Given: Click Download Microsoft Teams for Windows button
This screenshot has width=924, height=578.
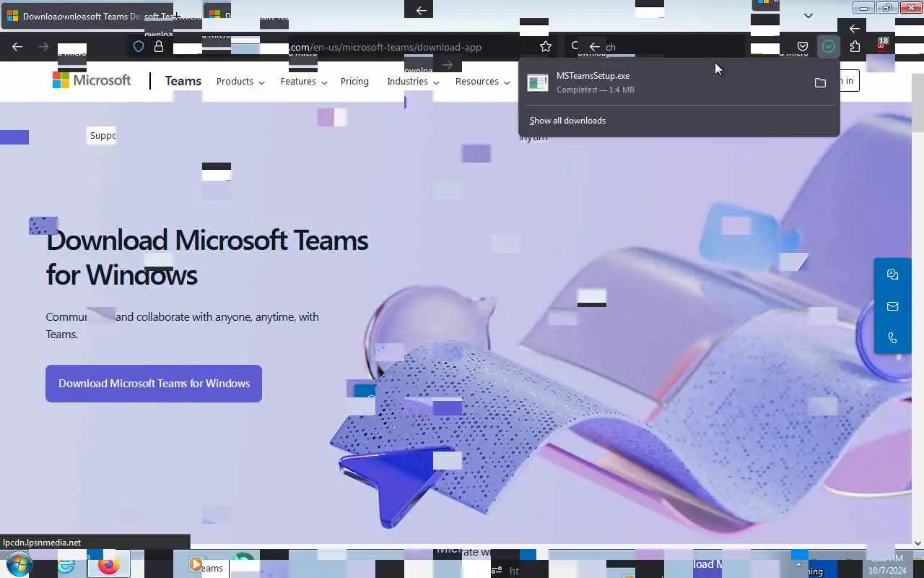Looking at the screenshot, I should 154,383.
